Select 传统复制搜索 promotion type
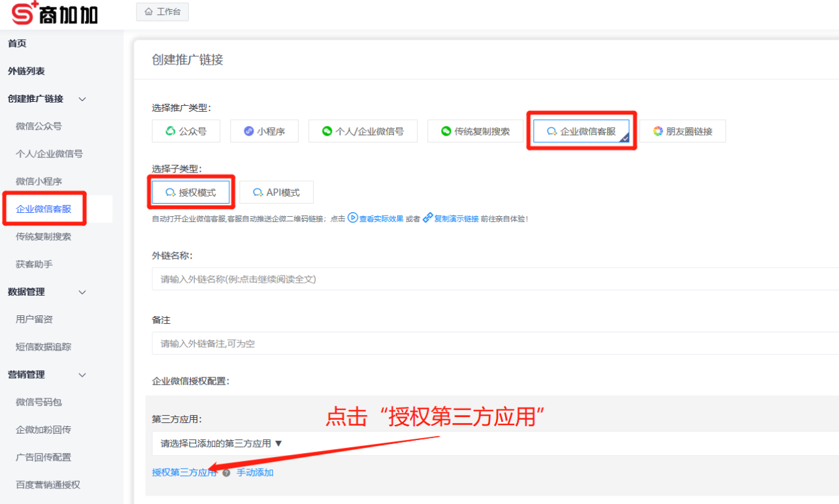The width and height of the screenshot is (839, 504). click(475, 131)
